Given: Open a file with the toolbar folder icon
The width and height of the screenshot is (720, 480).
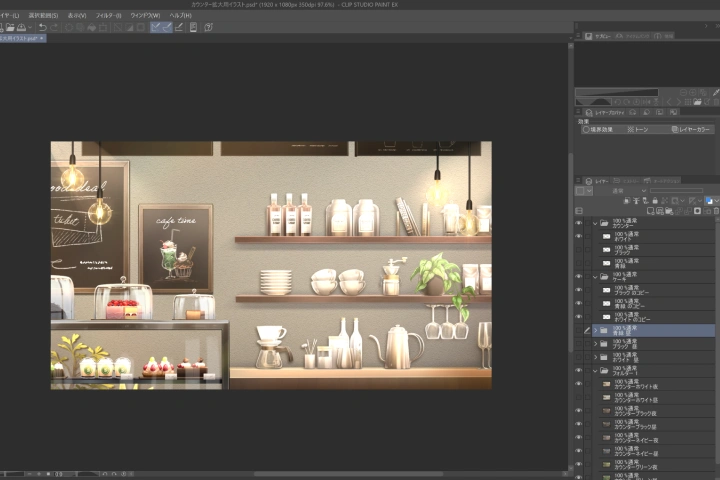Looking at the screenshot, I should (10, 27).
